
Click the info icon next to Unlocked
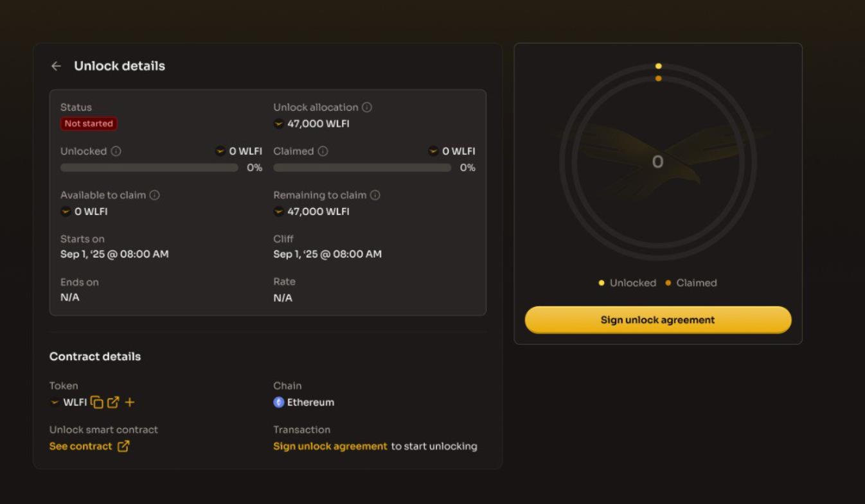(116, 152)
